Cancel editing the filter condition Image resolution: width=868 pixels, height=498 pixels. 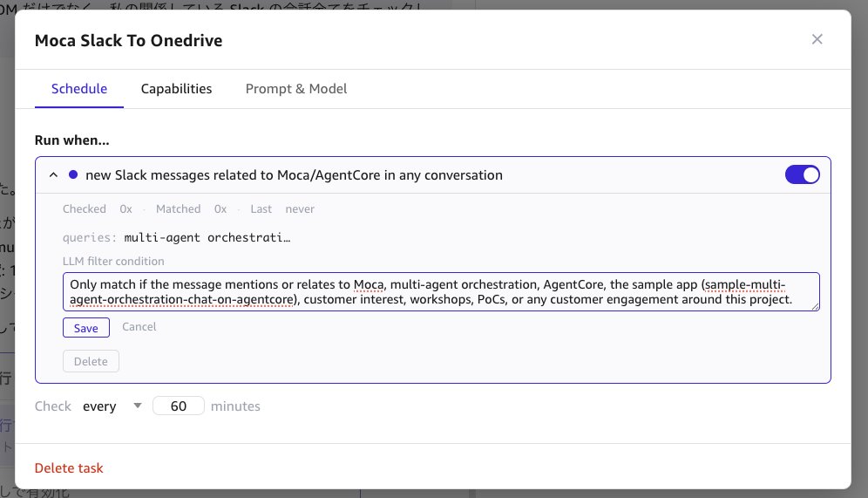pyautogui.click(x=139, y=327)
